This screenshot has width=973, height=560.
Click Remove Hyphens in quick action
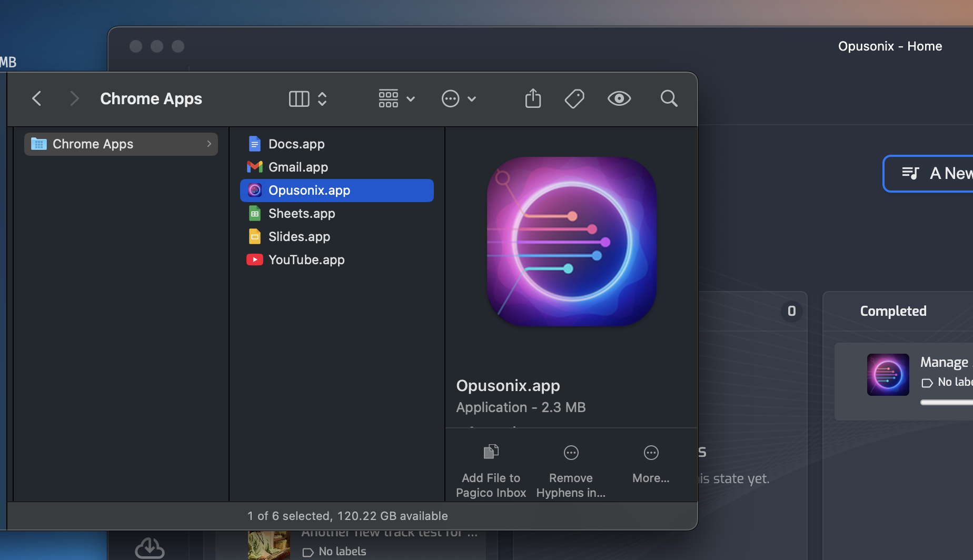571,470
